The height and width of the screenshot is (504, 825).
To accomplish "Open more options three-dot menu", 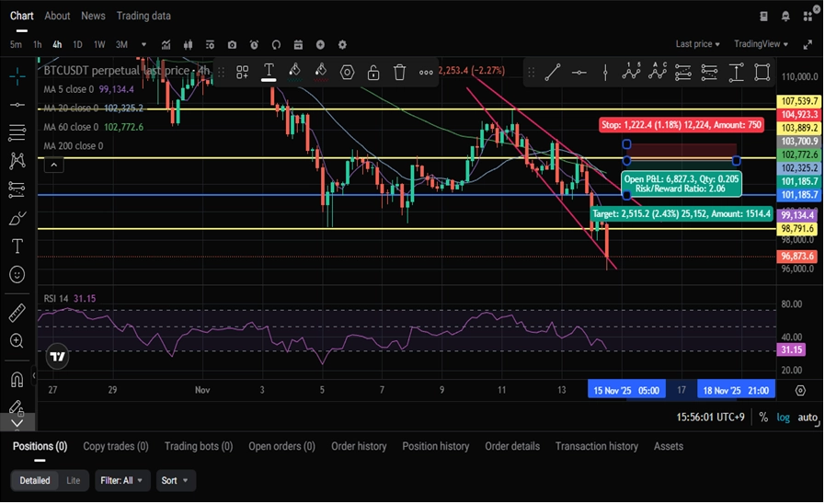I will click(x=426, y=73).
